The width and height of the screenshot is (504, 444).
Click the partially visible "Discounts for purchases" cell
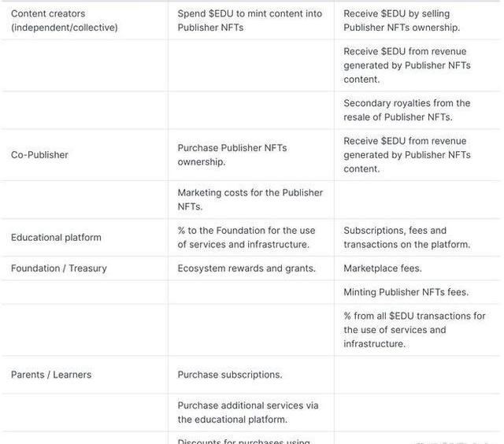(243, 440)
